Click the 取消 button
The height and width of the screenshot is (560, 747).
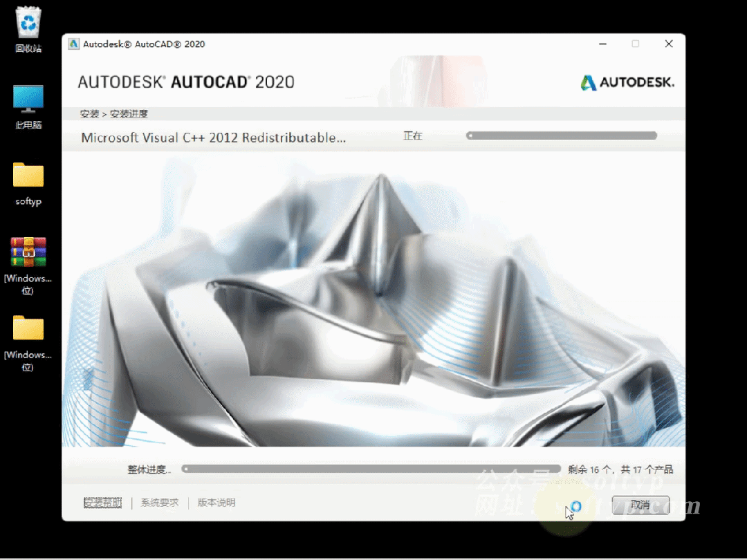click(x=640, y=505)
